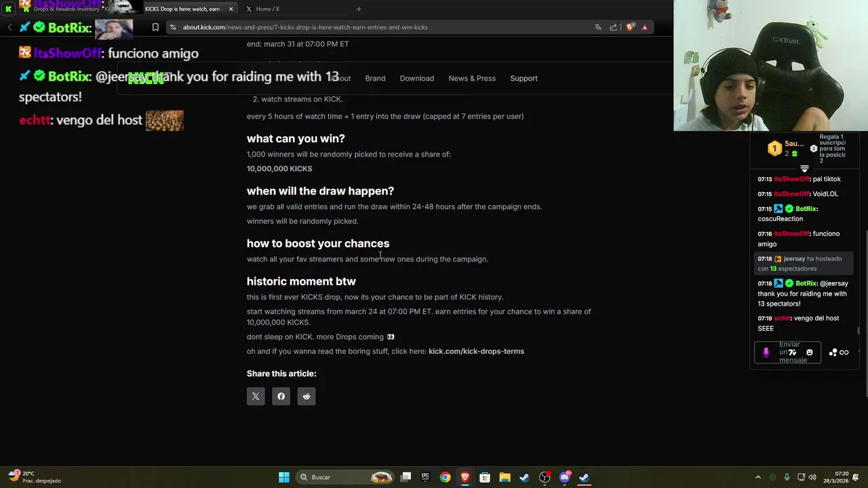Go back in browser history

coord(9,27)
